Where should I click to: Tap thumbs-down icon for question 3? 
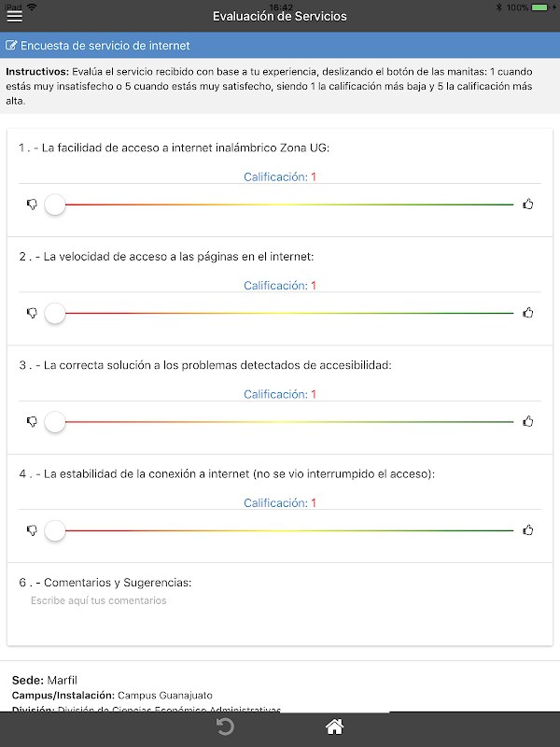click(32, 422)
